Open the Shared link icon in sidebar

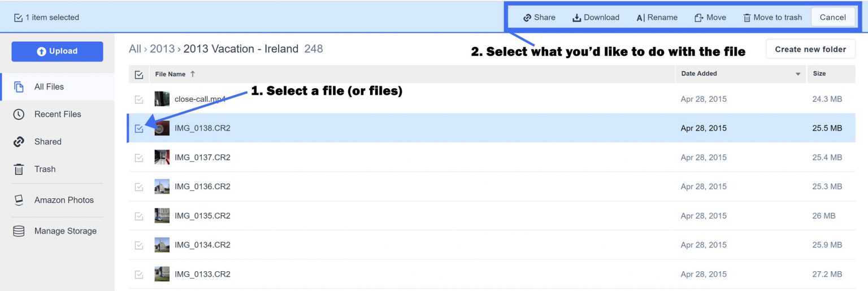tap(19, 142)
